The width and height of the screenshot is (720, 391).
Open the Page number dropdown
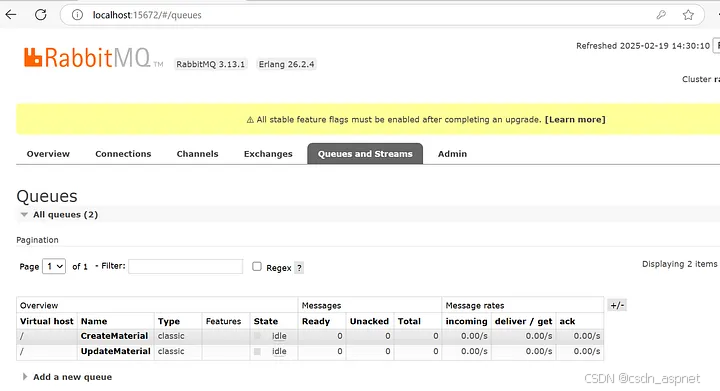click(x=54, y=266)
